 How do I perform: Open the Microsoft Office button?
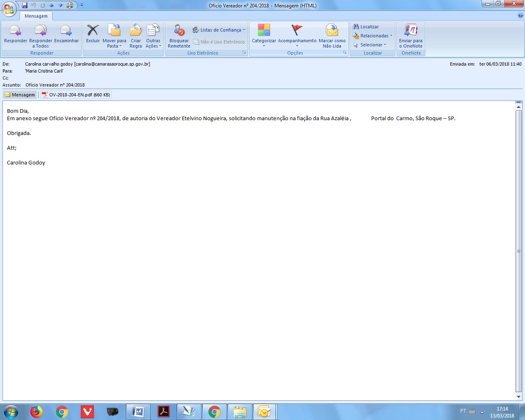9,8
